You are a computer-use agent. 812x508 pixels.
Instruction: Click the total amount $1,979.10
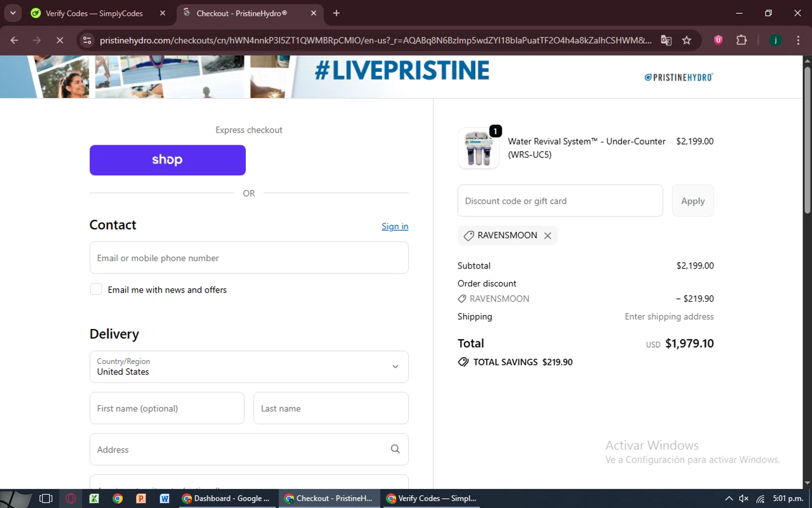pyautogui.click(x=689, y=343)
